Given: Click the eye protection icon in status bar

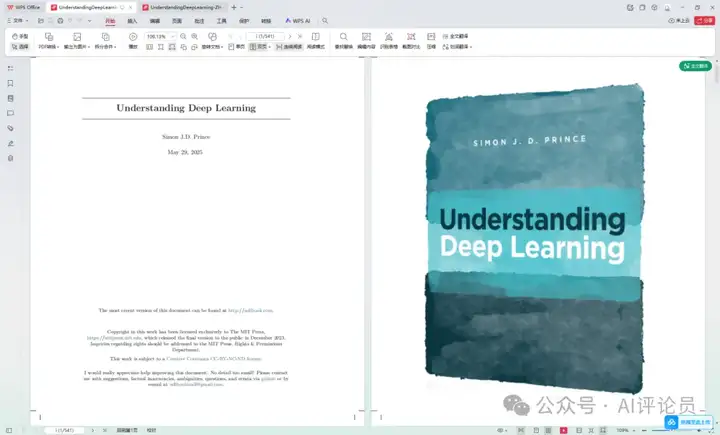Looking at the screenshot, I should [500, 430].
